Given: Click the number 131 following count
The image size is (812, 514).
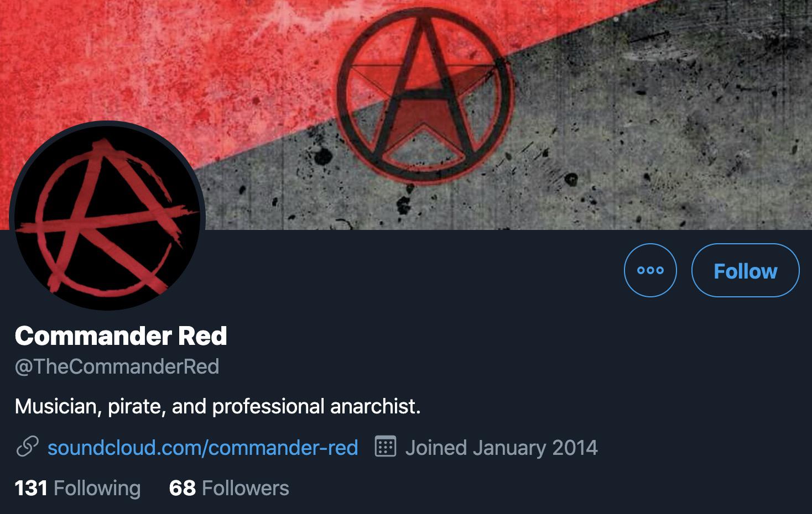Looking at the screenshot, I should click(31, 488).
